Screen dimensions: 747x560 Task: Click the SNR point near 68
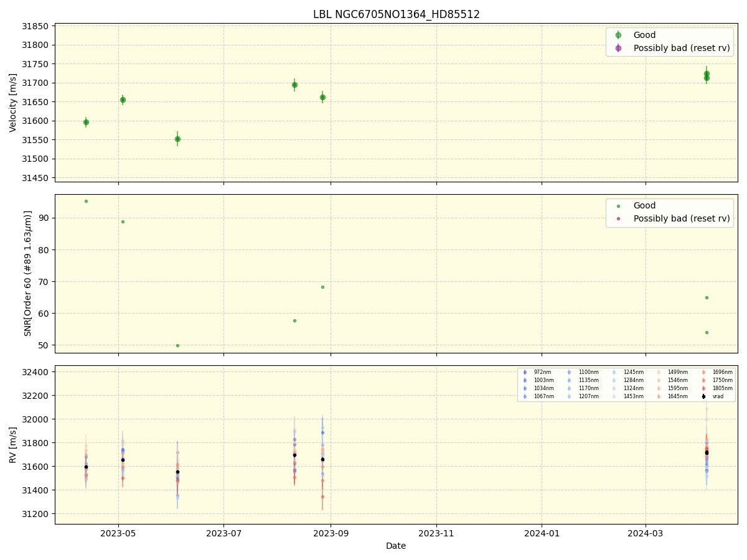click(x=322, y=287)
